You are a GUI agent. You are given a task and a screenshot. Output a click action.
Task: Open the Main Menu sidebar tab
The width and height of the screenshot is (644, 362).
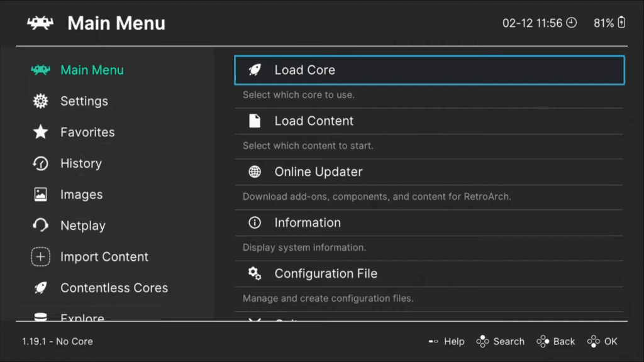click(92, 70)
